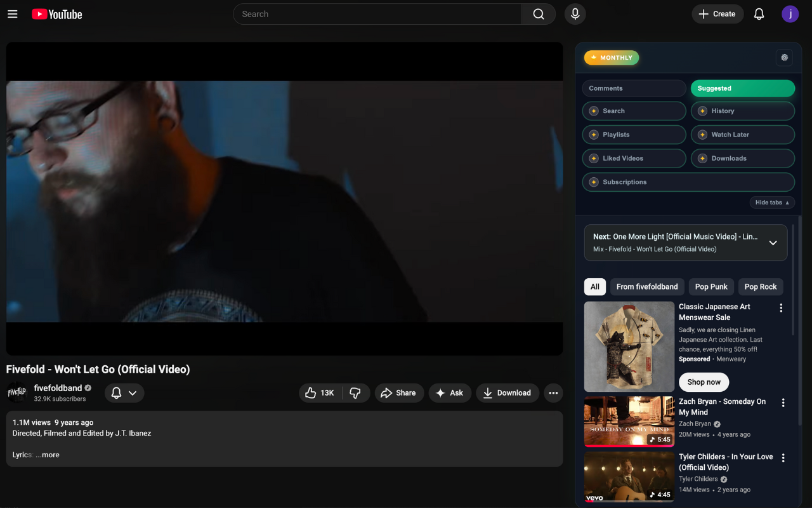Screen dimensions: 812x508
Task: Open options for Tyler Childers video
Action: click(x=783, y=458)
